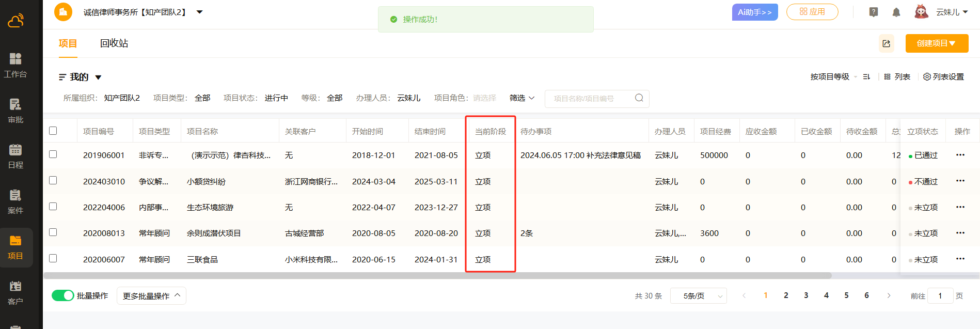Screen dimensions: 980x329
Task: Click the export share icon
Action: (x=887, y=44)
